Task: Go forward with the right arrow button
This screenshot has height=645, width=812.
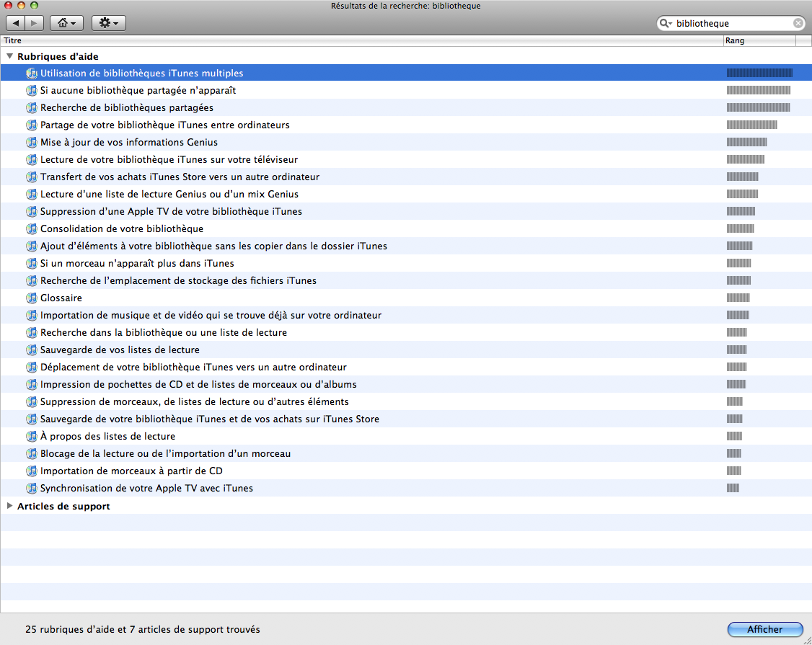Action: [x=34, y=23]
